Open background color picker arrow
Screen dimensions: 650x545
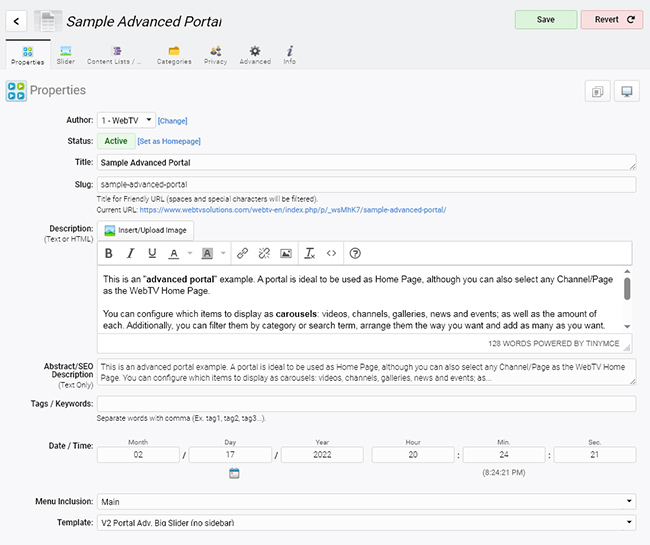point(223,253)
